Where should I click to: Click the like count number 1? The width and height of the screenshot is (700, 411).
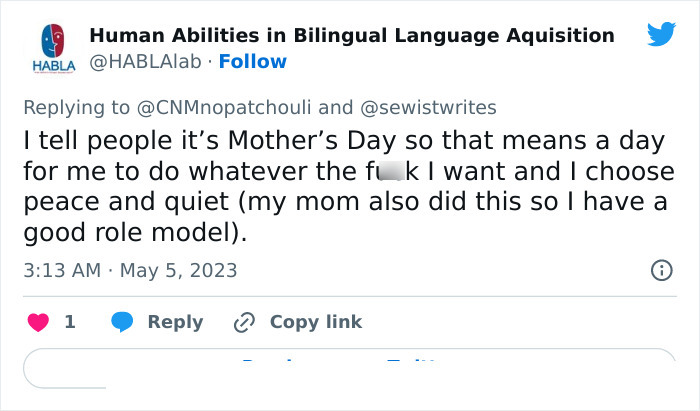pyautogui.click(x=70, y=322)
